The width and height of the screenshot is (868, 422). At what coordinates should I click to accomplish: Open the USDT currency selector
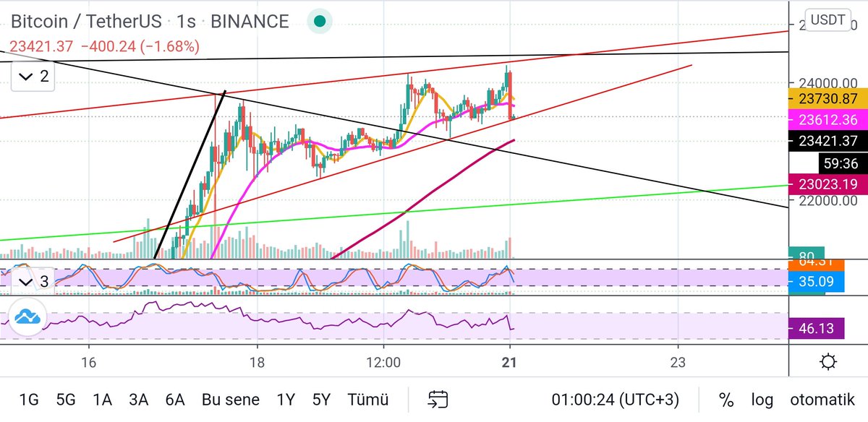tap(827, 20)
